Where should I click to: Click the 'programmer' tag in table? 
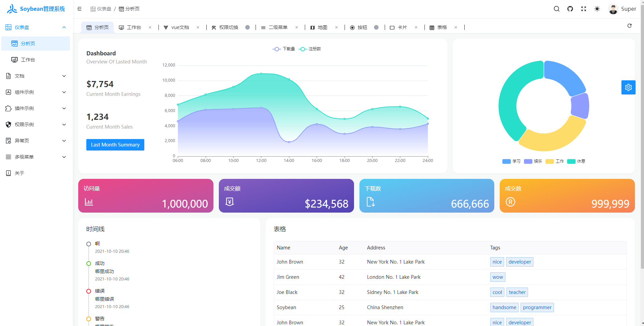pyautogui.click(x=537, y=307)
